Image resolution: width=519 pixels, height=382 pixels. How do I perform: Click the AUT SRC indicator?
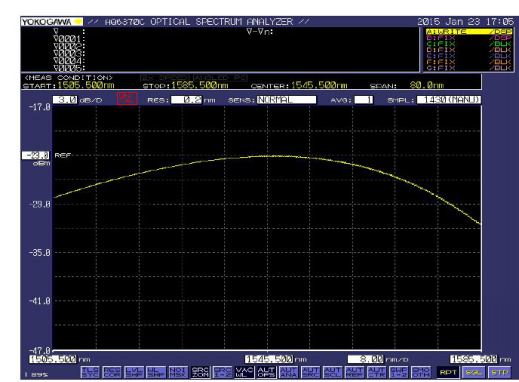point(310,372)
